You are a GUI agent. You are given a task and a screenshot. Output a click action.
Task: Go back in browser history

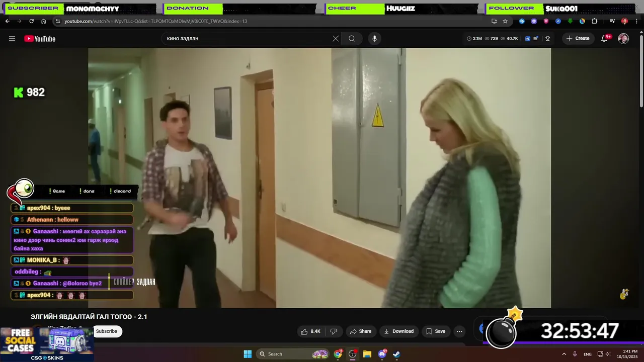pos(7,21)
